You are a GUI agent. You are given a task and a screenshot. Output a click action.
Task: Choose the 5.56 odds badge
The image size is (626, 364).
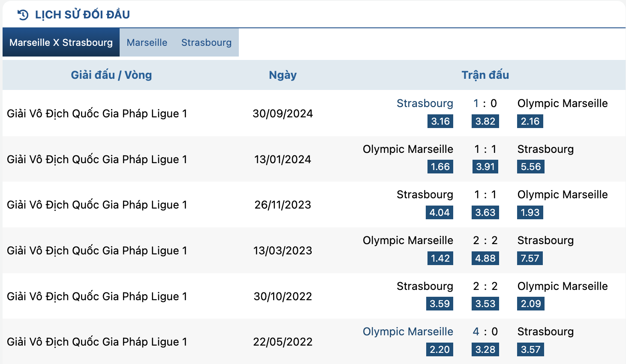[x=531, y=167]
